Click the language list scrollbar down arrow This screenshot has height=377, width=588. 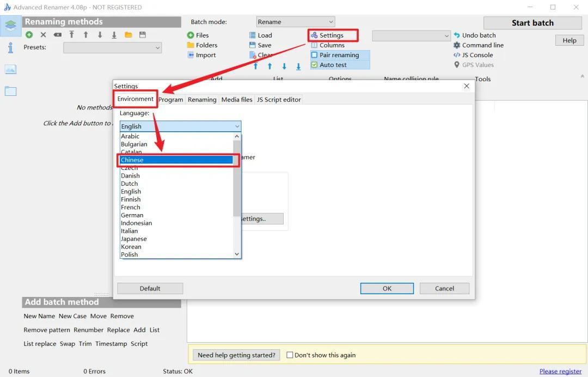[x=237, y=254]
